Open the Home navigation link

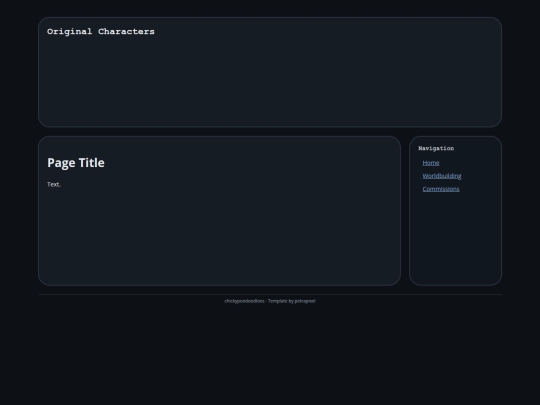(431, 163)
